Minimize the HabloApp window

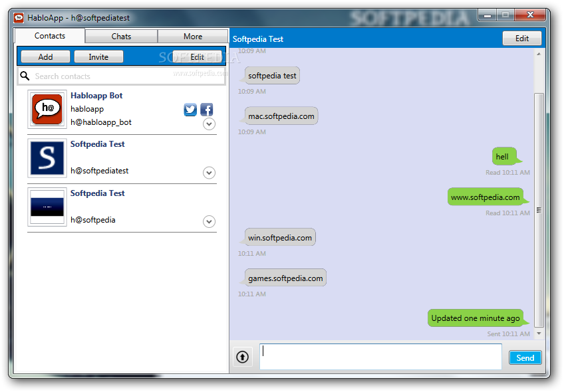pyautogui.click(x=488, y=15)
